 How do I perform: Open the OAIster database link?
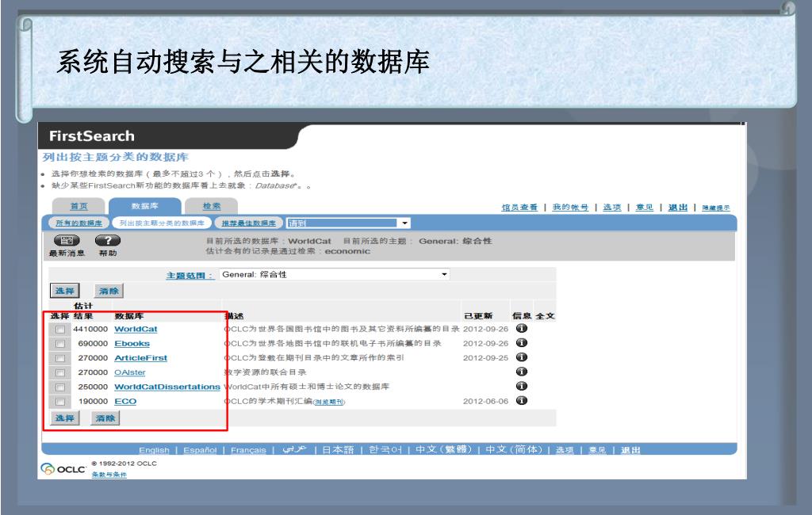point(130,372)
